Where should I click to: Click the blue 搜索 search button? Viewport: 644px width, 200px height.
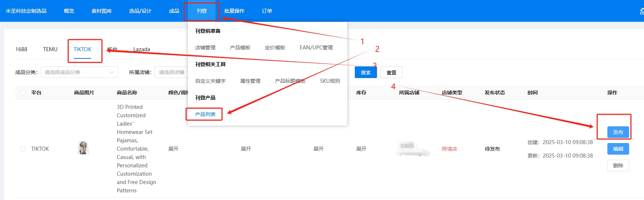point(366,73)
